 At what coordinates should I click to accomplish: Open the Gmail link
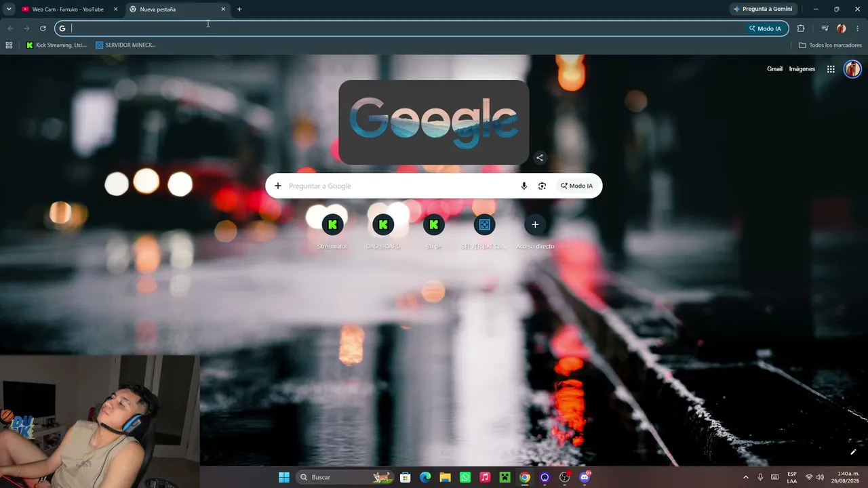pyautogui.click(x=774, y=69)
